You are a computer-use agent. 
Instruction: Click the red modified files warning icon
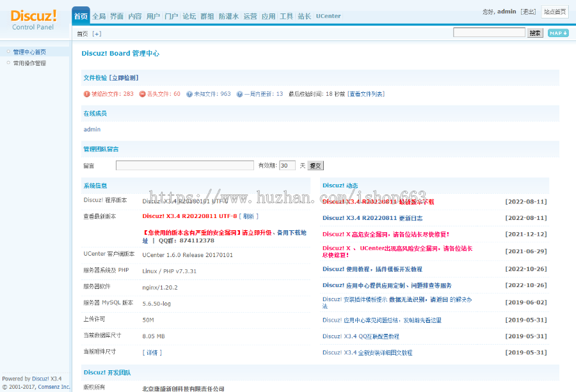(x=86, y=94)
